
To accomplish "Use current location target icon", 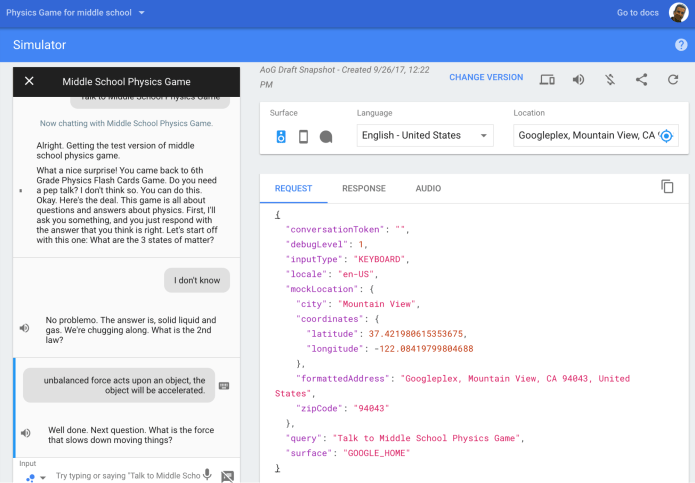I will click(667, 136).
